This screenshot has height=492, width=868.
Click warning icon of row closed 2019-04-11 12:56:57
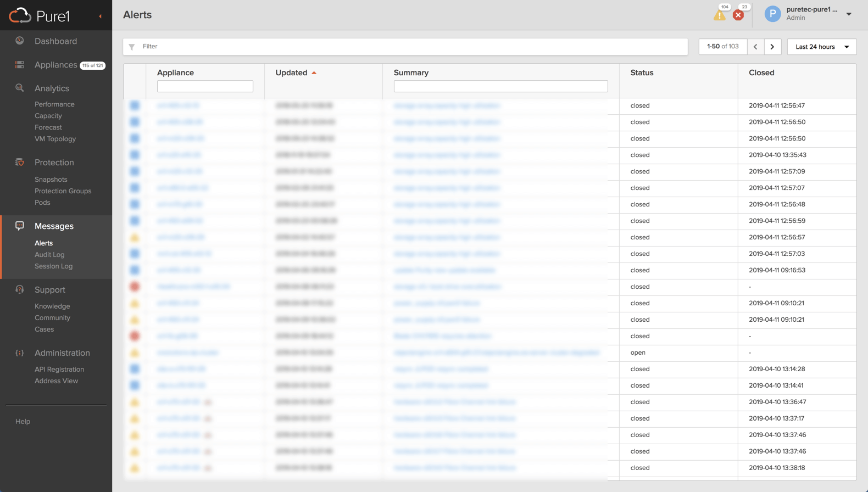[x=135, y=237]
